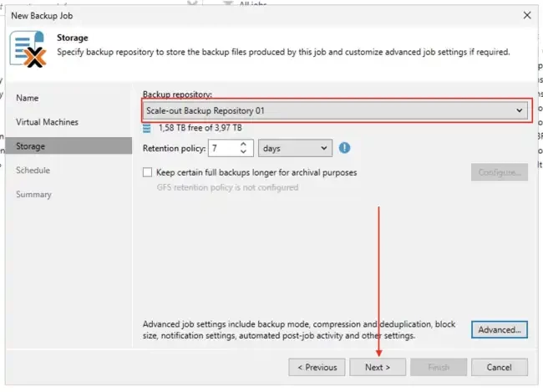Go to the Virtual Machines step
The height and width of the screenshot is (392, 543).
pos(47,122)
